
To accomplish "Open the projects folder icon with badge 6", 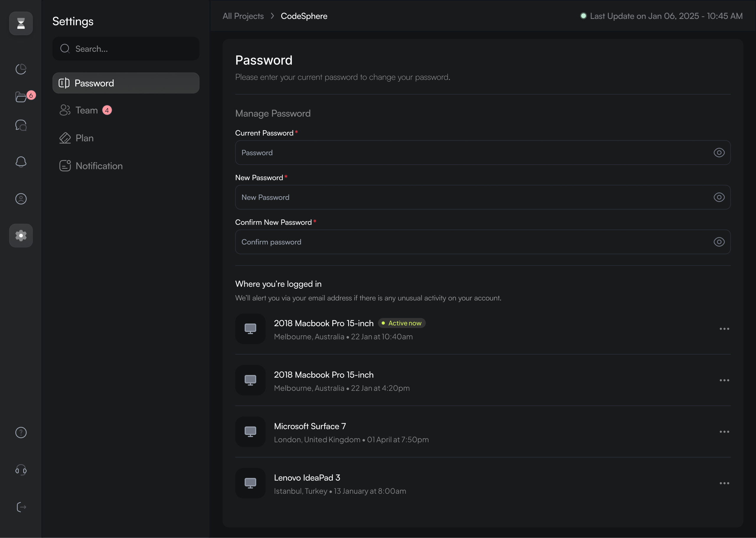I will click(x=21, y=97).
